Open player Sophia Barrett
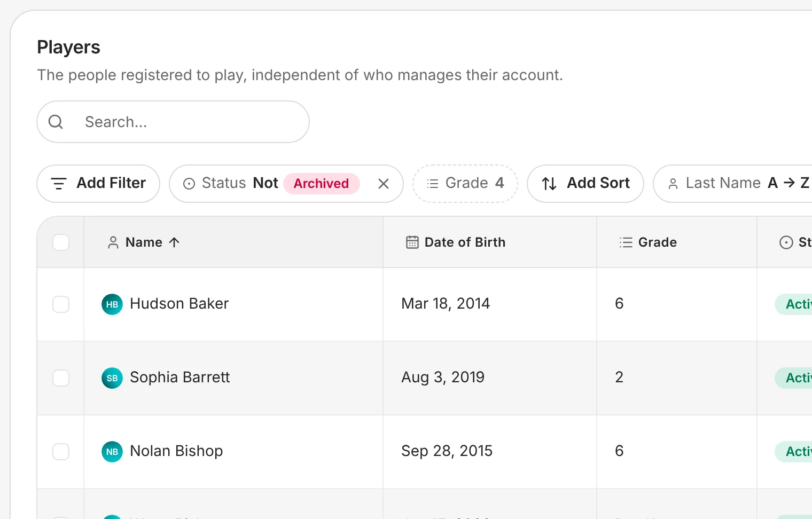 [x=180, y=378]
